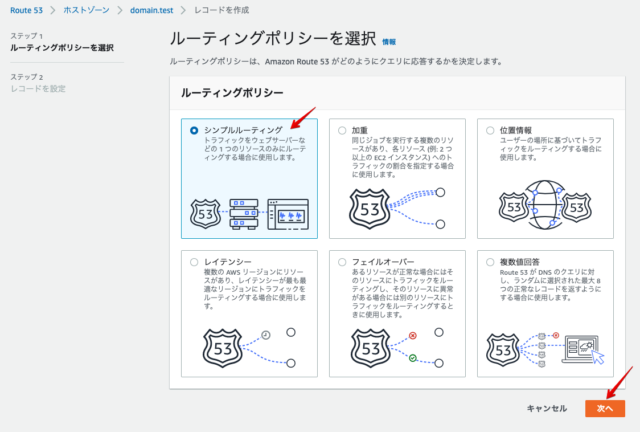Click the failover routing 53 shield illustration
Viewport: 640px width, 432px height.
click(371, 348)
